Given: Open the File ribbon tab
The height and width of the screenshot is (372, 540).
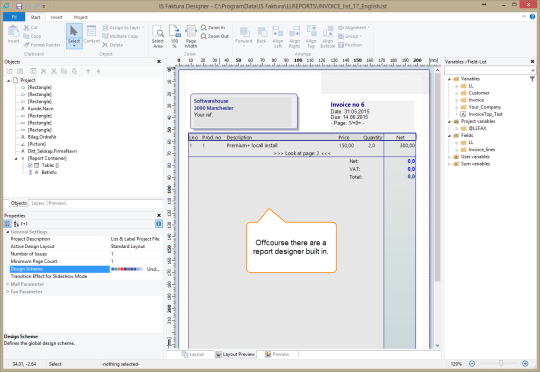Looking at the screenshot, I should (14, 17).
